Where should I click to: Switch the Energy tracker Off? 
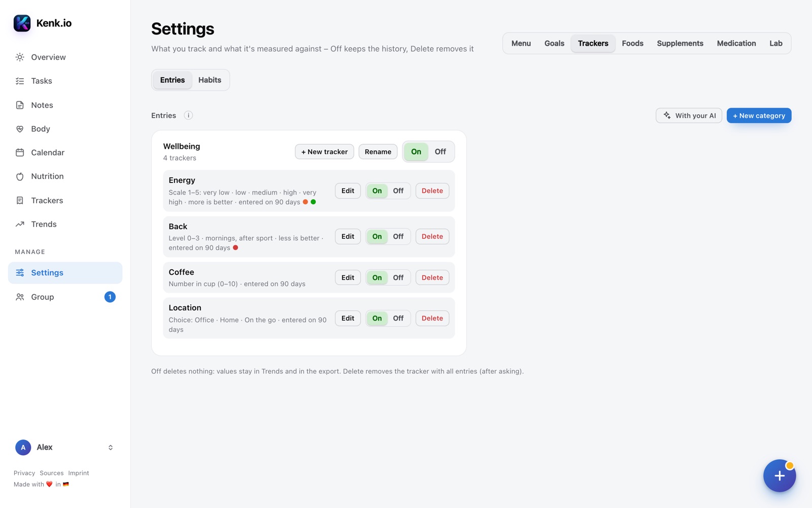click(398, 191)
